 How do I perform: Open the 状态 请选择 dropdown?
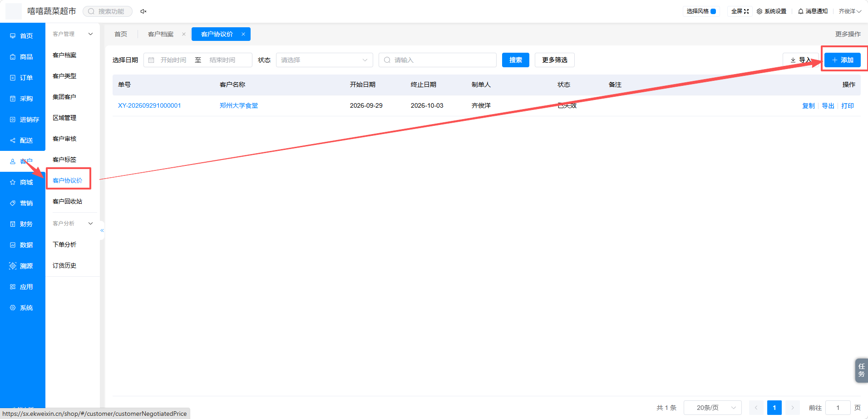coord(324,60)
